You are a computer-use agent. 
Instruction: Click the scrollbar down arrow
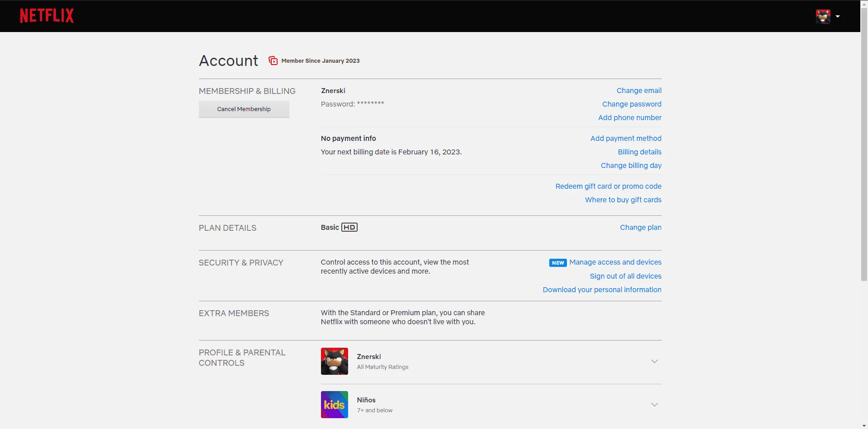[x=864, y=425]
